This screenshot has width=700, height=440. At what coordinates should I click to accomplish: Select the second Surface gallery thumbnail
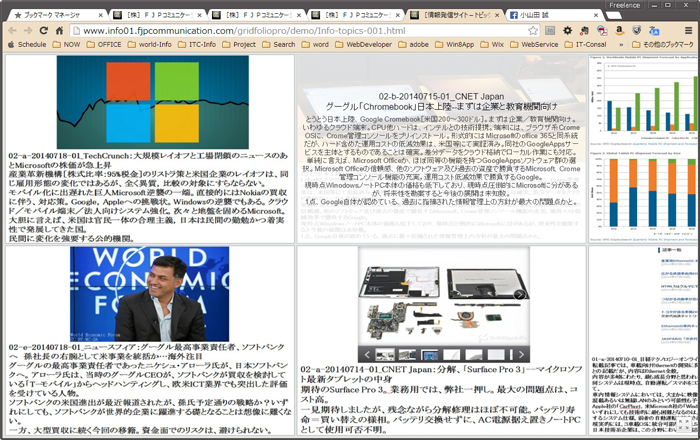click(407, 355)
